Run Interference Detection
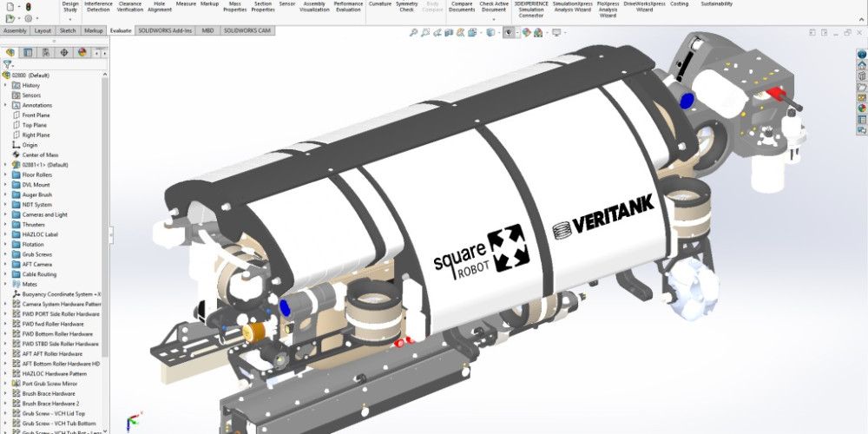868x434 pixels. click(x=98, y=7)
